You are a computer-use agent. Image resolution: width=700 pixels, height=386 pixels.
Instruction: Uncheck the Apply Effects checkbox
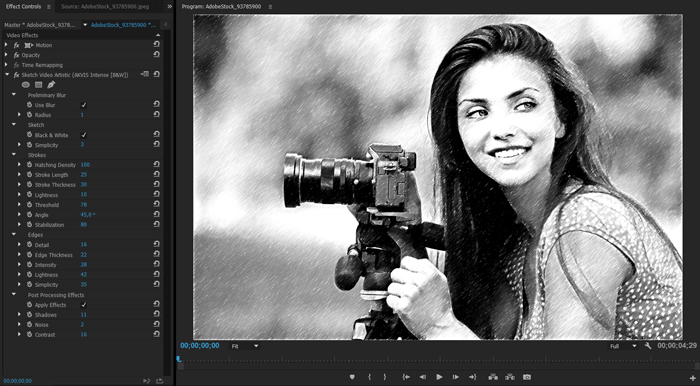click(x=83, y=305)
